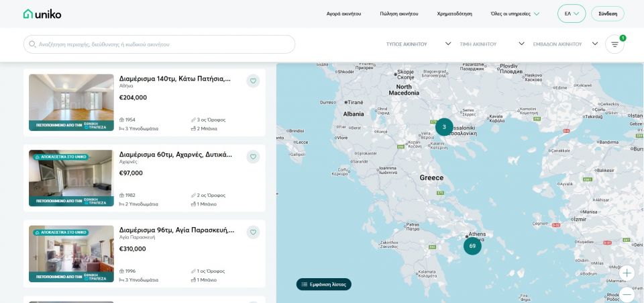Favorite the Κάτω Πατήσια 140τμ apartment
The image size is (644, 303).
click(253, 81)
